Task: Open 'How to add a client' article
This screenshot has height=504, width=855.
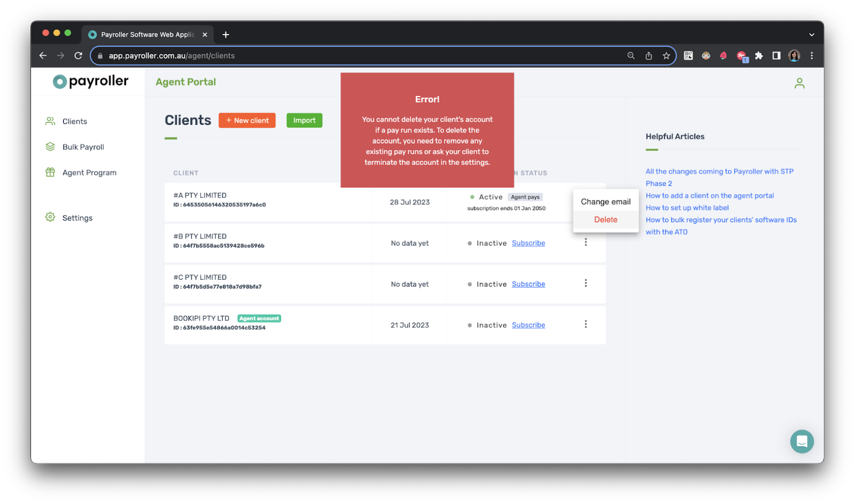Action: pos(710,196)
